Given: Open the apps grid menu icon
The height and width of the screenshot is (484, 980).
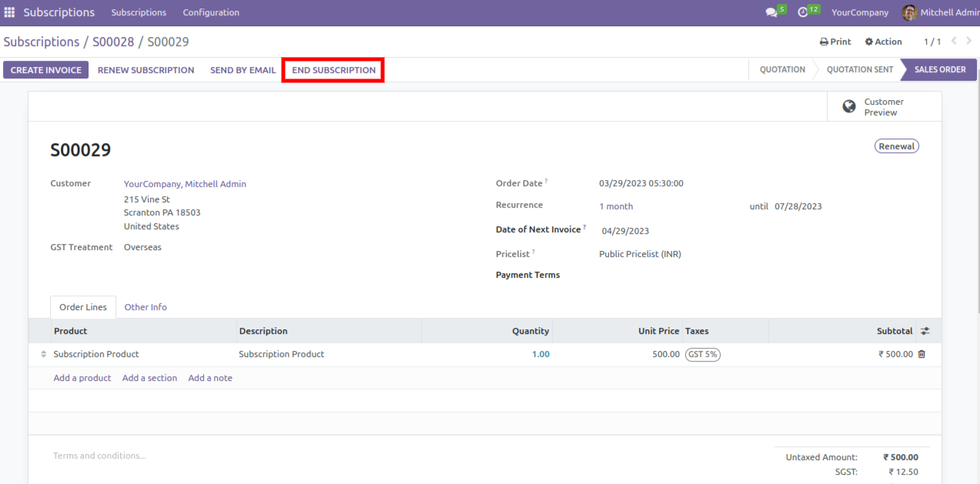Looking at the screenshot, I should click(9, 12).
